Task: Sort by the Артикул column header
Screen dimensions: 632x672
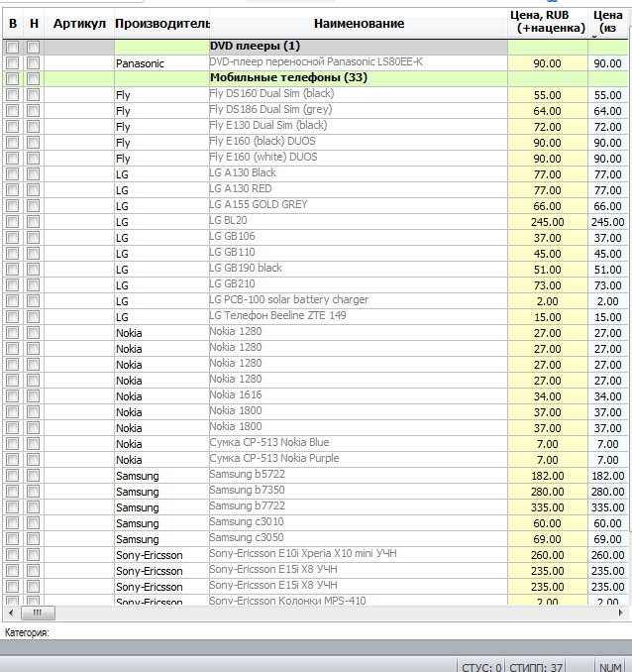Action: coord(79,24)
